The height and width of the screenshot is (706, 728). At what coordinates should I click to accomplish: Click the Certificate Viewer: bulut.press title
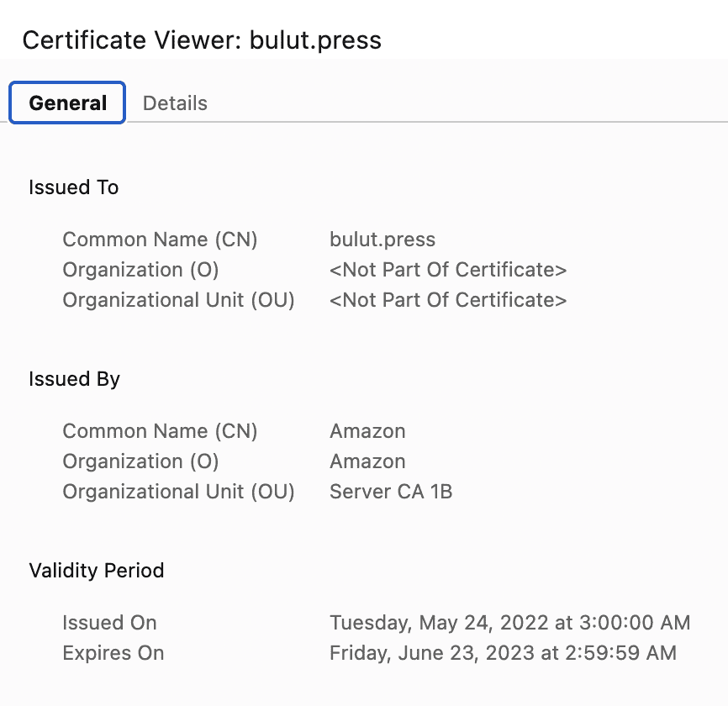[x=202, y=40]
